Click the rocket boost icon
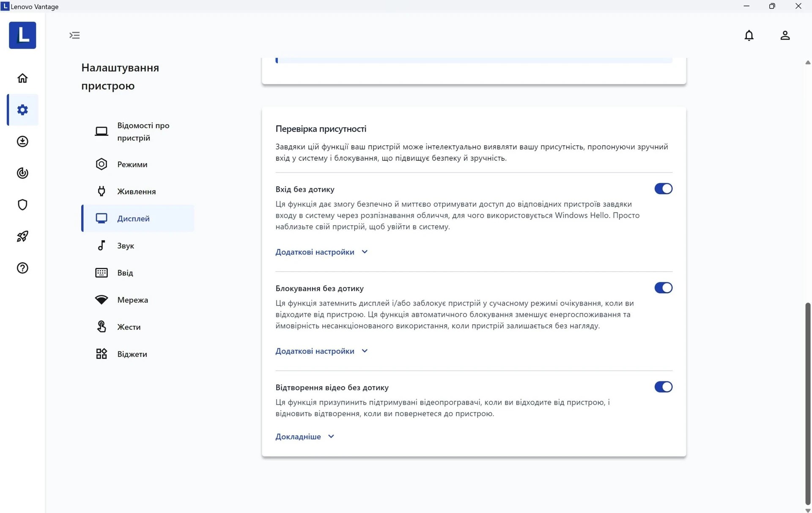The height and width of the screenshot is (513, 812). (x=22, y=236)
